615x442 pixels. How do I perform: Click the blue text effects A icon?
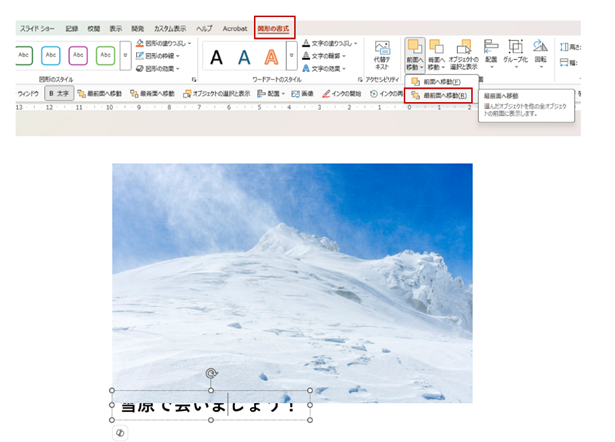coord(306,69)
